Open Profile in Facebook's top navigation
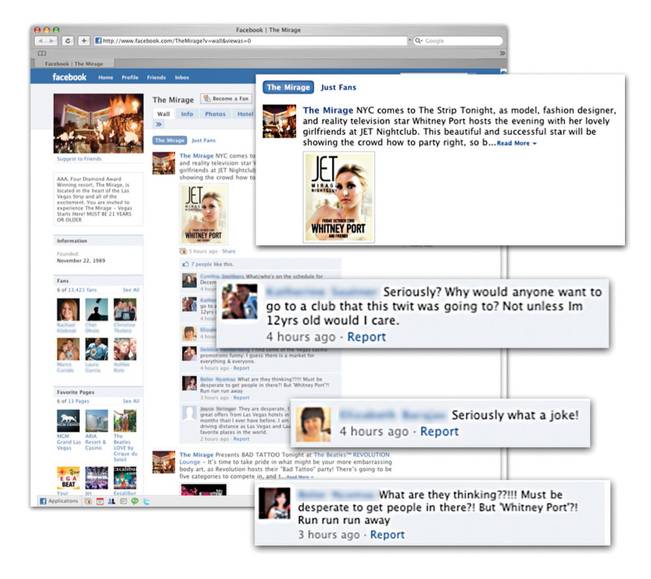 [130, 78]
